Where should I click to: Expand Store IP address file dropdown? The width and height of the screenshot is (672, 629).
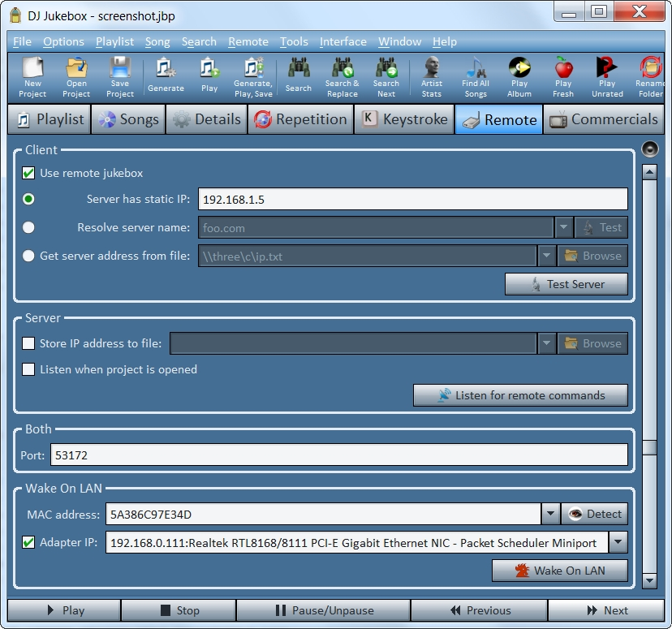click(x=546, y=343)
